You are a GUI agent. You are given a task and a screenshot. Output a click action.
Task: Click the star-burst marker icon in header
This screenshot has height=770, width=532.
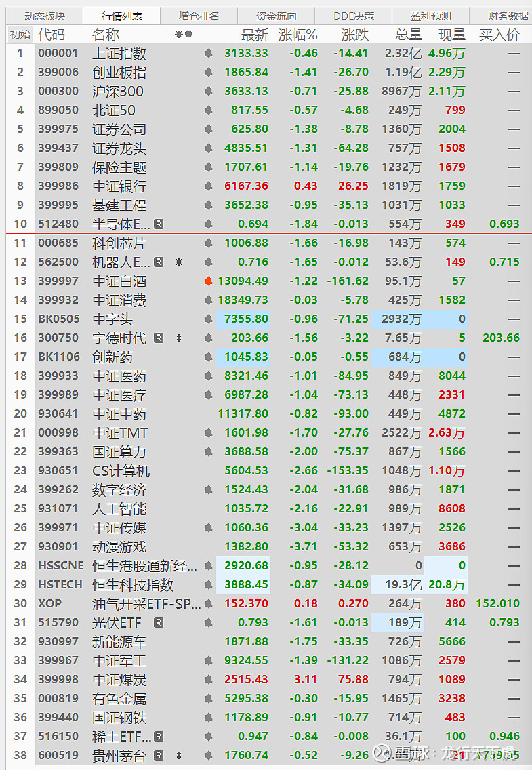click(x=179, y=35)
